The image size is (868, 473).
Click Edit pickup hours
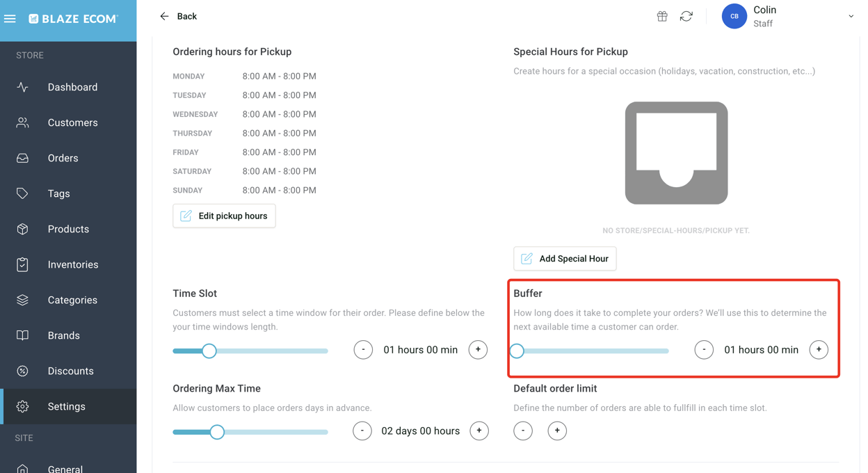tap(224, 216)
